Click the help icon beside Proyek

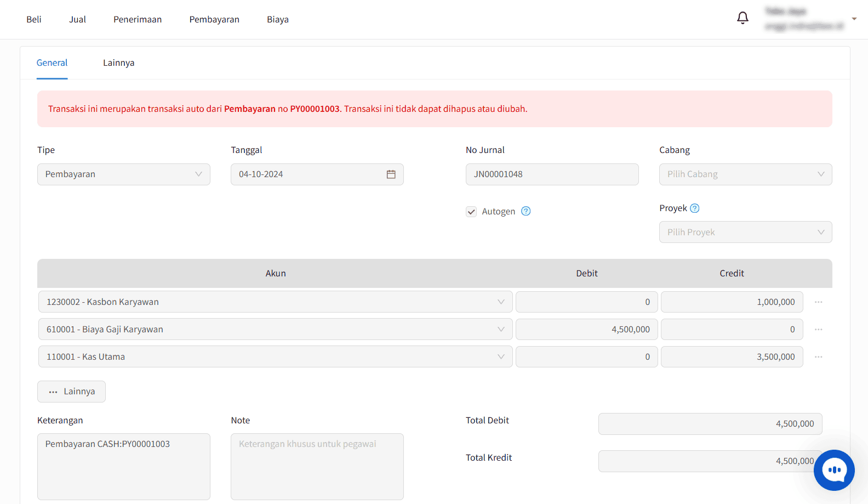tap(694, 208)
